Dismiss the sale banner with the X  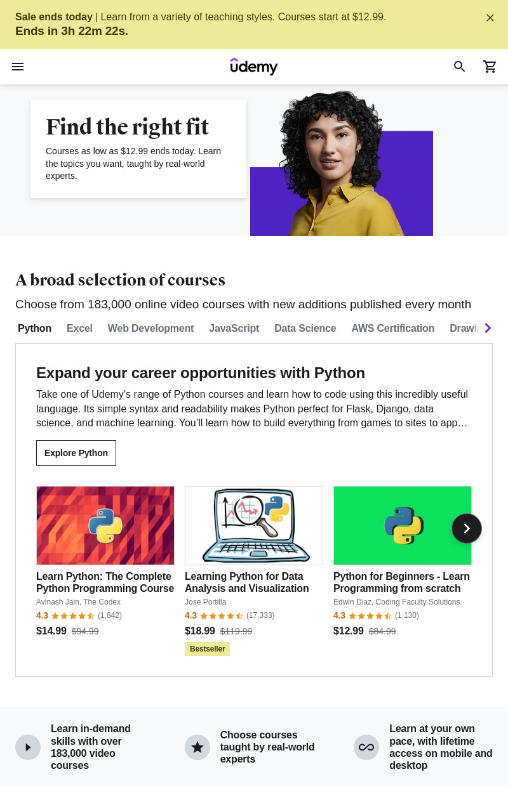tap(490, 18)
